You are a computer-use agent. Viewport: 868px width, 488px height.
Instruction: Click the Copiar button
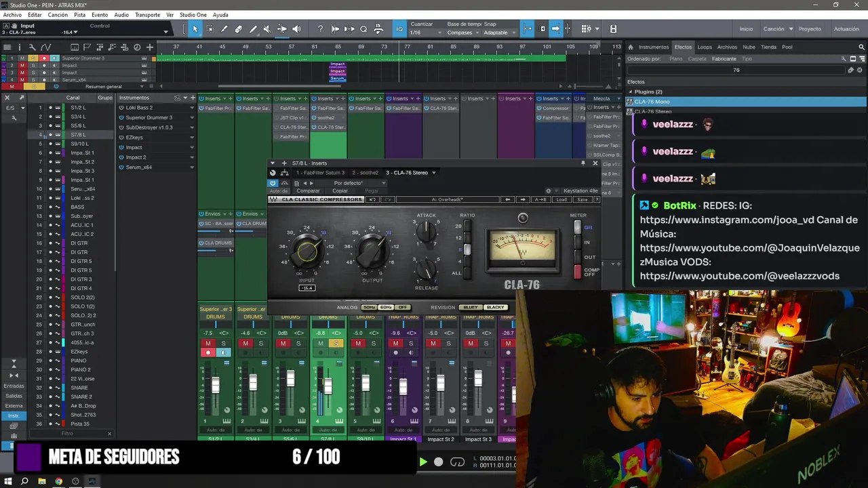pyautogui.click(x=340, y=191)
